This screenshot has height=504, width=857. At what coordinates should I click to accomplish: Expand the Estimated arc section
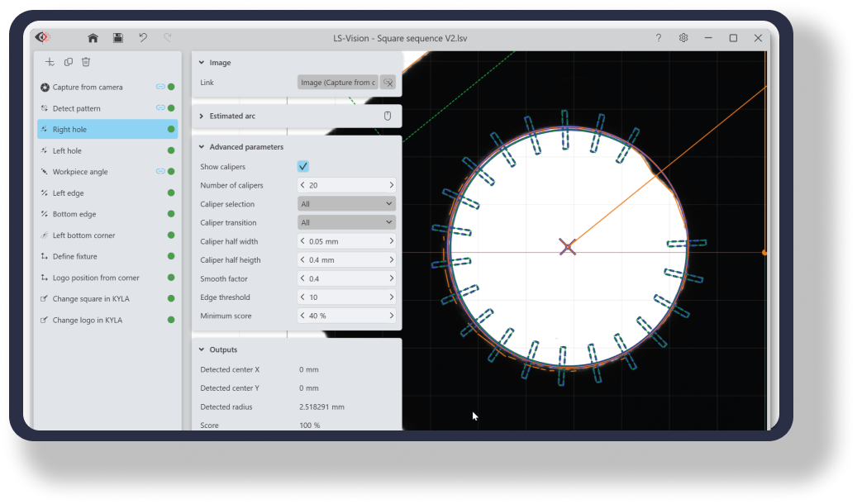coord(202,116)
